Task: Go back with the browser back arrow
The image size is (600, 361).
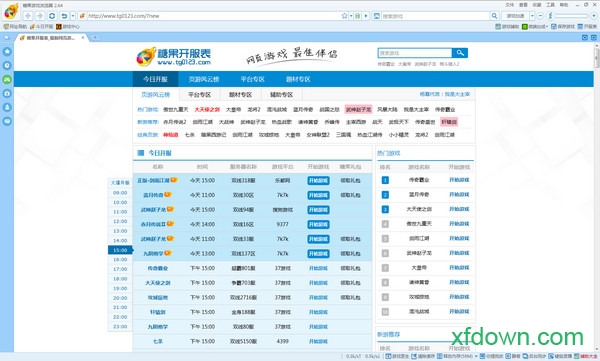Action: 28,16
